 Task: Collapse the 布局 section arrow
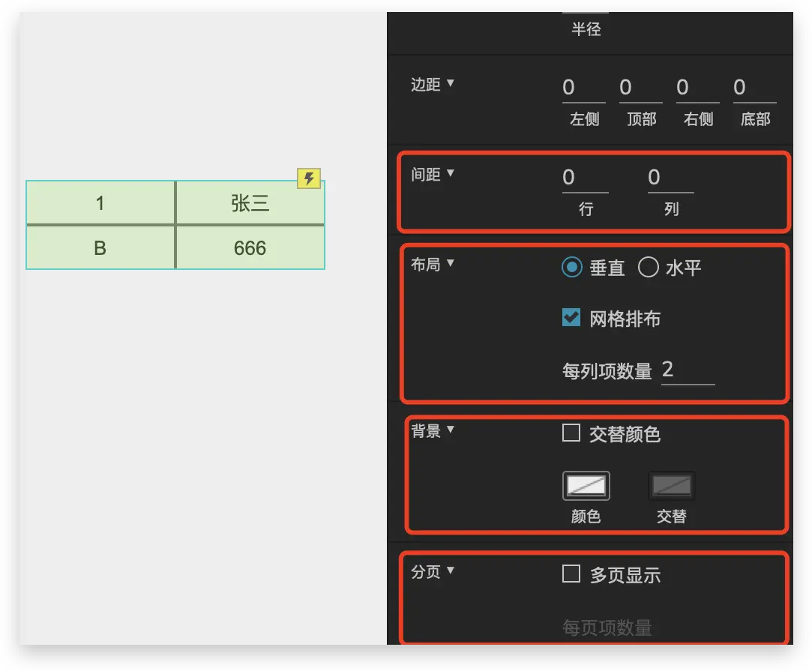(451, 263)
